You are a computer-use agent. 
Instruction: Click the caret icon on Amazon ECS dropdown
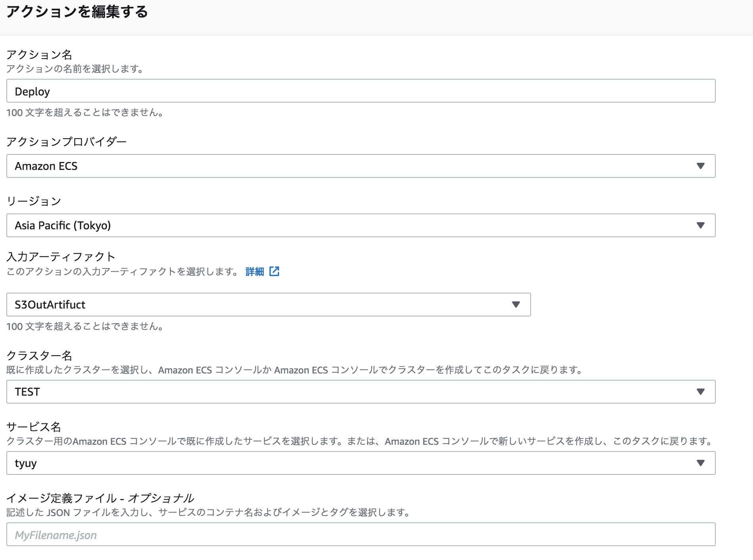[701, 166]
